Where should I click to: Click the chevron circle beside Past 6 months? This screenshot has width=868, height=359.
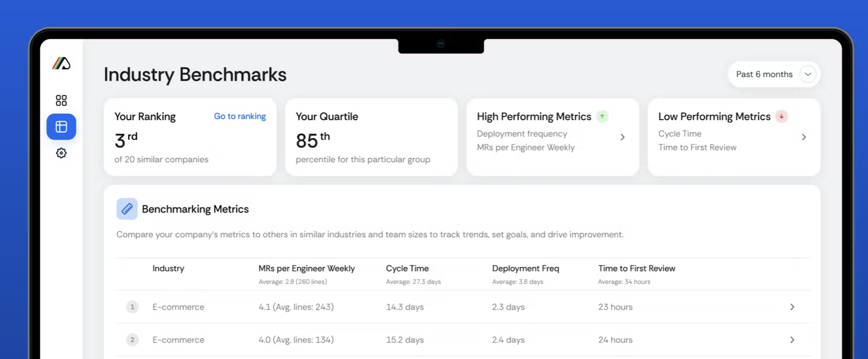coord(808,74)
